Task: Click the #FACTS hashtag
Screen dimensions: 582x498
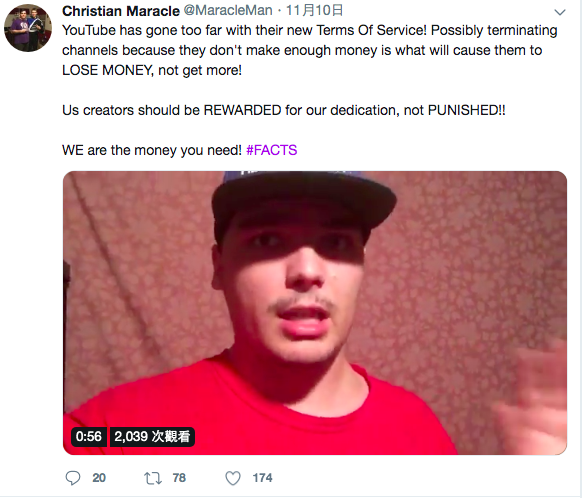Action: pyautogui.click(x=271, y=150)
